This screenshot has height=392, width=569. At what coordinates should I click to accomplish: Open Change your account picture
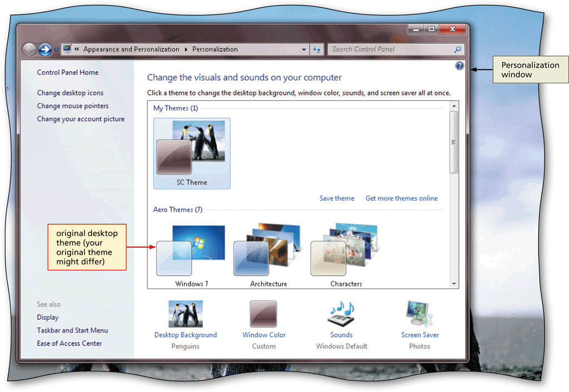81,119
